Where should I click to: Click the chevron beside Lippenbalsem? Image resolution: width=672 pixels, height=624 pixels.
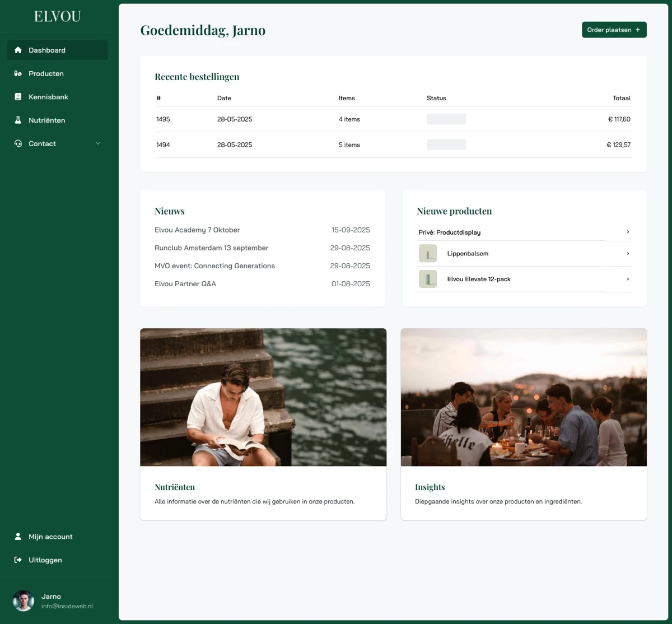[628, 254]
